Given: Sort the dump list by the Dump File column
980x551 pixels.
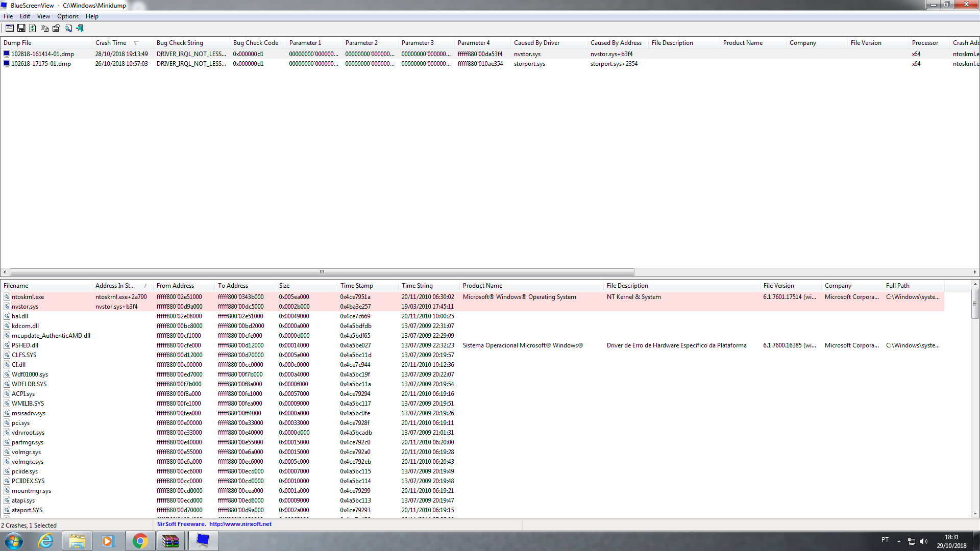Looking at the screenshot, I should tap(46, 43).
